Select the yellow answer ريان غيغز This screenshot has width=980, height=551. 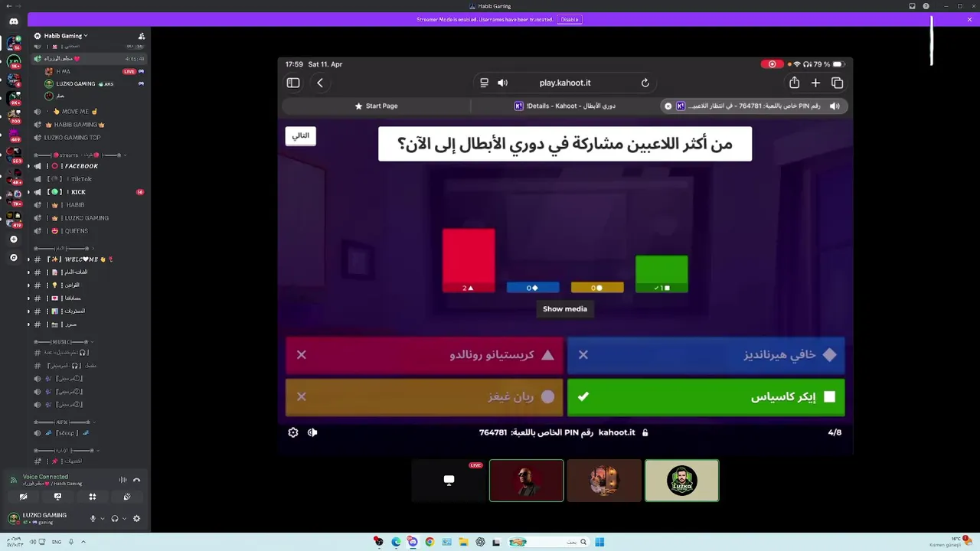coord(424,397)
